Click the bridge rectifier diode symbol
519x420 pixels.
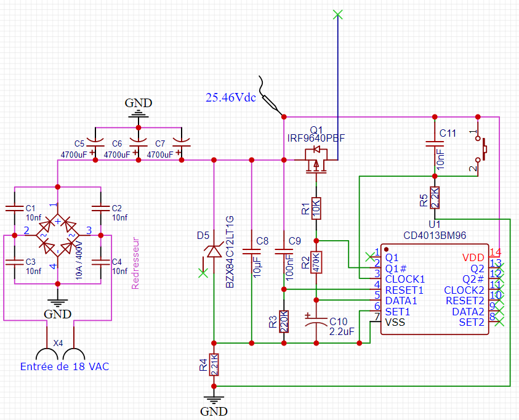point(58,236)
